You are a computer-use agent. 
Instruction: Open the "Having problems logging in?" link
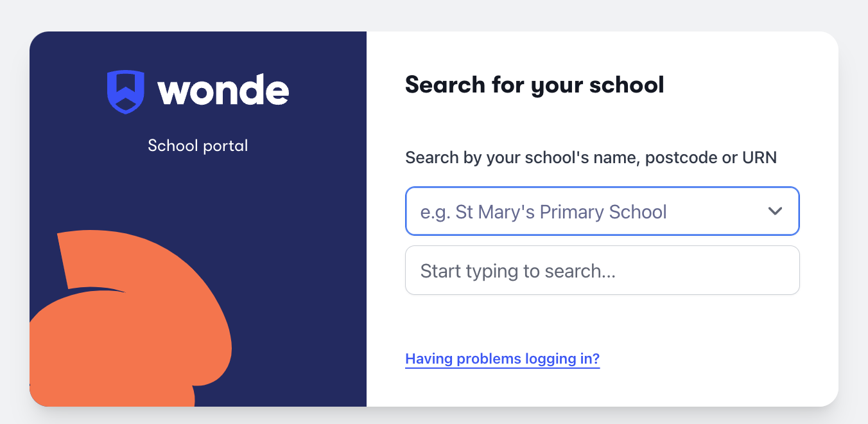point(502,358)
